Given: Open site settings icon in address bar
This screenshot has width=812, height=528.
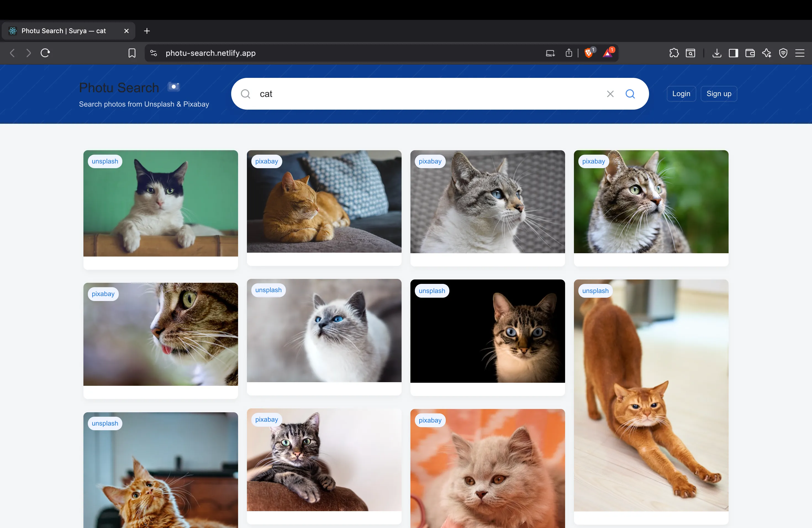Looking at the screenshot, I should [x=154, y=53].
